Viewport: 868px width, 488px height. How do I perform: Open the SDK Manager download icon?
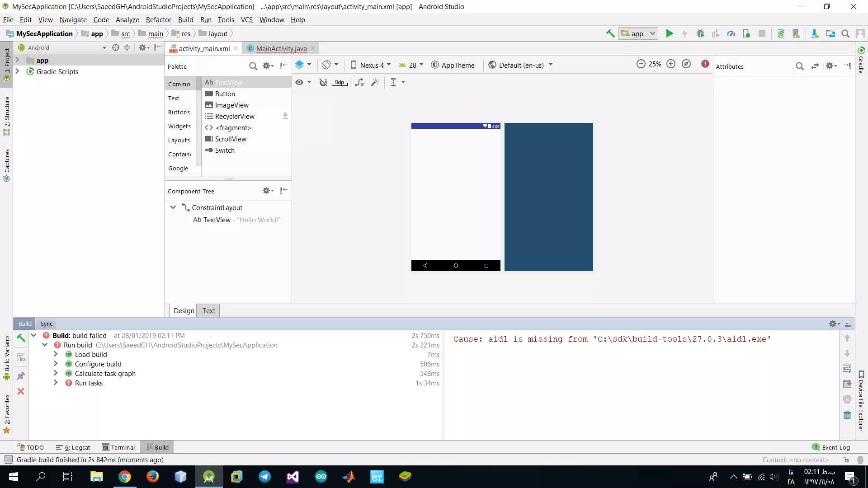(815, 33)
